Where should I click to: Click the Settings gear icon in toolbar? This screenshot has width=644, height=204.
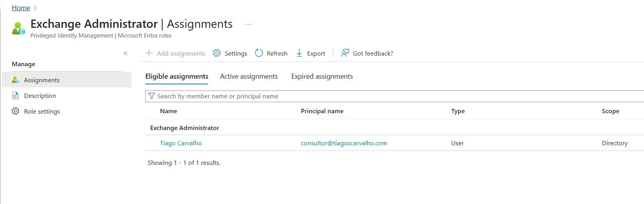click(x=217, y=53)
